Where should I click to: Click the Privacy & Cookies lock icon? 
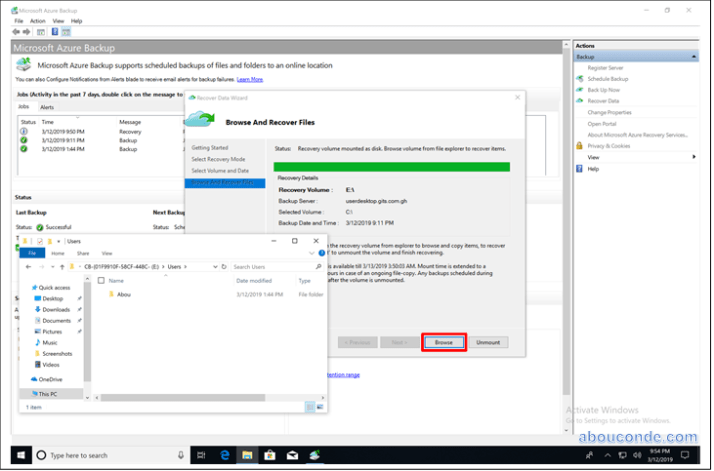pyautogui.click(x=579, y=146)
